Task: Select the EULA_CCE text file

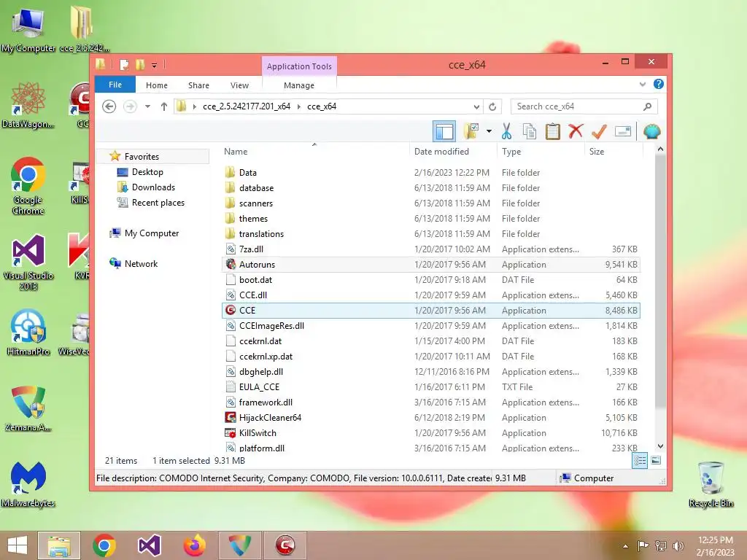Action: click(x=430, y=387)
